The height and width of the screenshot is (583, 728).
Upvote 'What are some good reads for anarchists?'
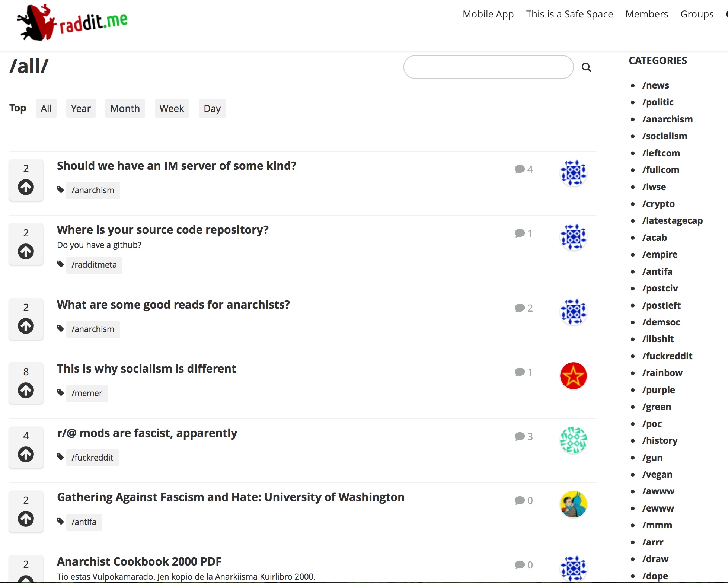(26, 326)
